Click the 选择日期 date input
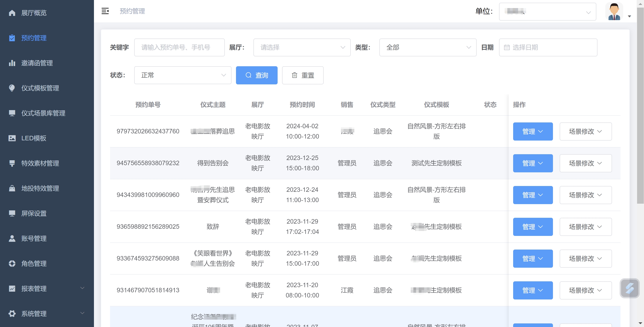The height and width of the screenshot is (327, 644). point(548,47)
